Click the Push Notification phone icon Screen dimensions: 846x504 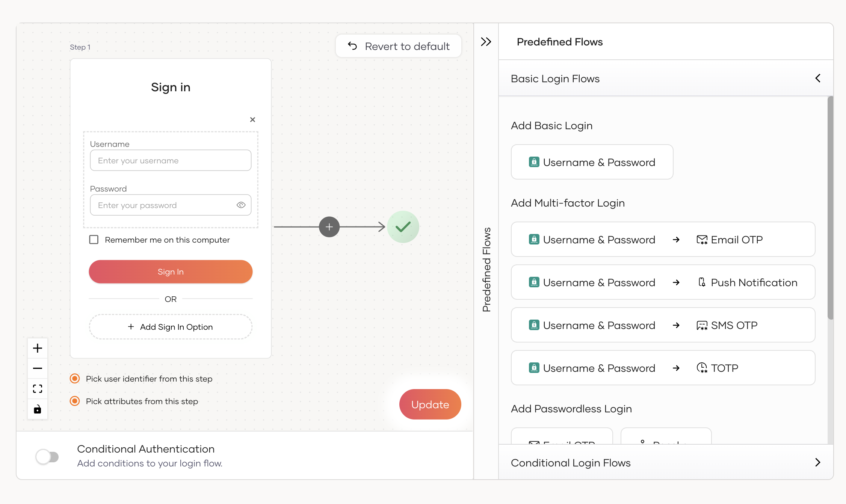pos(702,282)
